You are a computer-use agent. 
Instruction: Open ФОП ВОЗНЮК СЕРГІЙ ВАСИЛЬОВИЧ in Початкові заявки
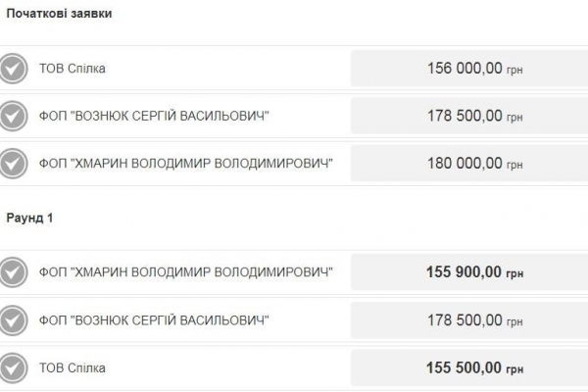[154, 117]
